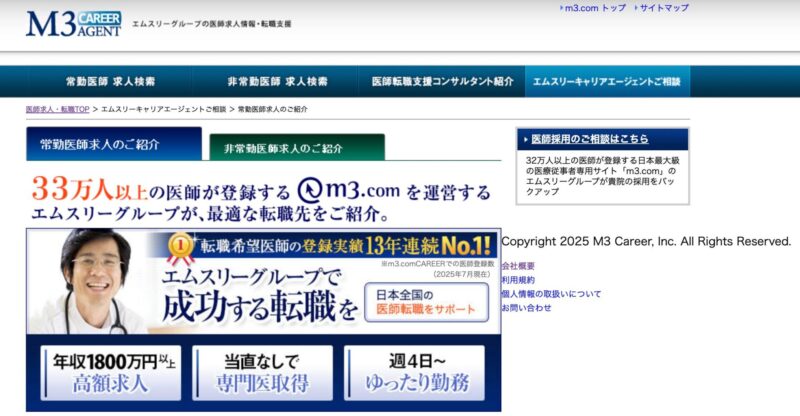Open the サイトマップ link
Viewport: 800px width, 416px height.
662,8
